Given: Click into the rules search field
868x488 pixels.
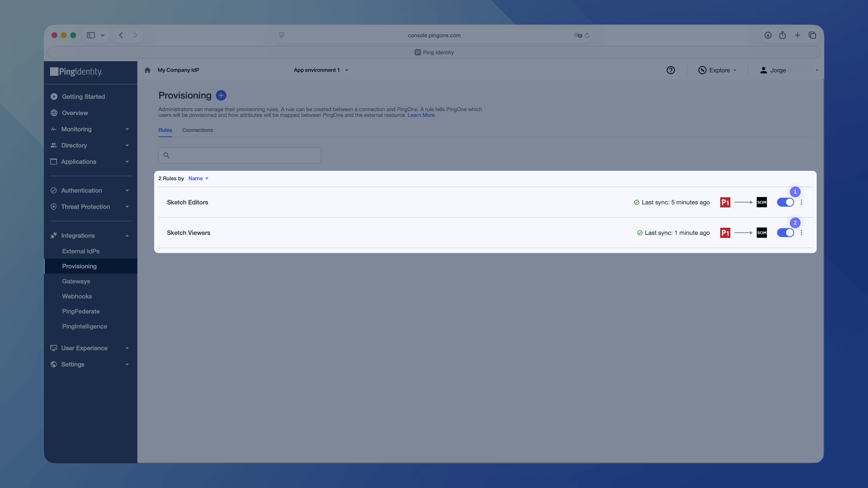Looking at the screenshot, I should (x=240, y=155).
